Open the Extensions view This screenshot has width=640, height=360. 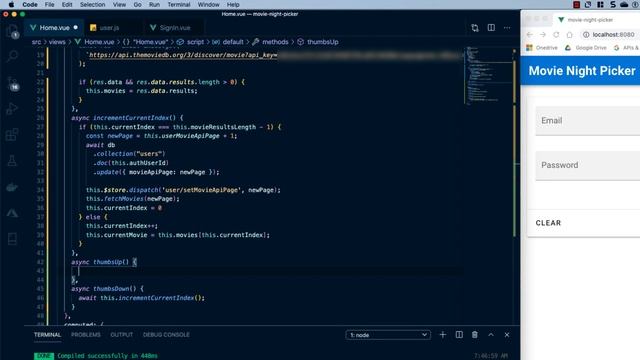click(x=12, y=135)
